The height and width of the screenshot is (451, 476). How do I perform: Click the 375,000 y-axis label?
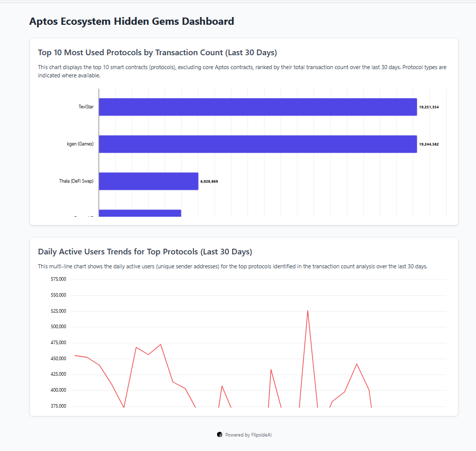58,406
